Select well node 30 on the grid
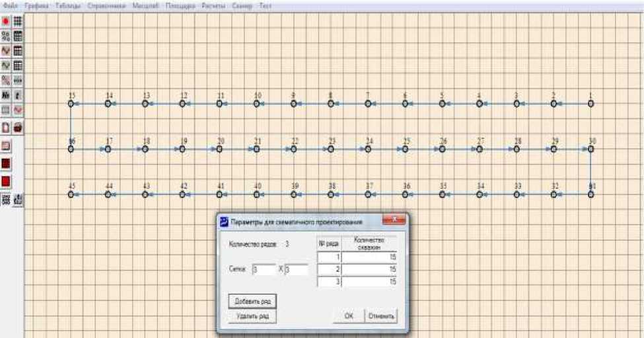 coord(590,149)
